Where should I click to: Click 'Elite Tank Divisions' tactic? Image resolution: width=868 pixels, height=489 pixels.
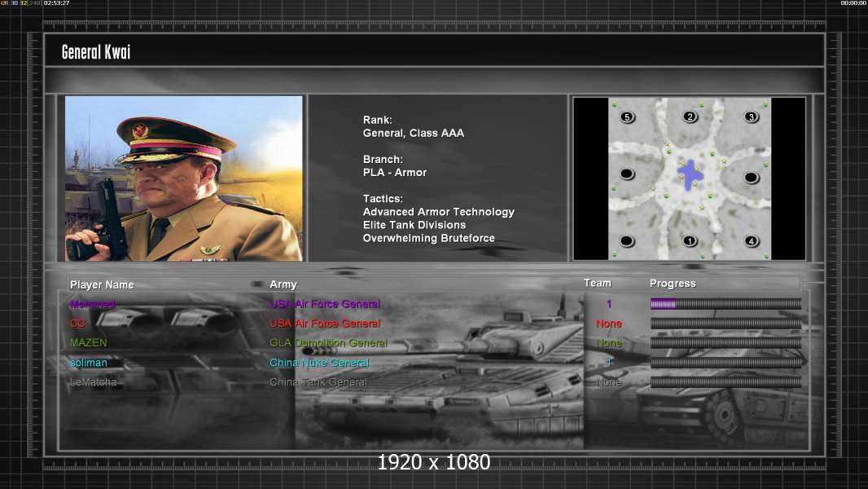coord(414,225)
